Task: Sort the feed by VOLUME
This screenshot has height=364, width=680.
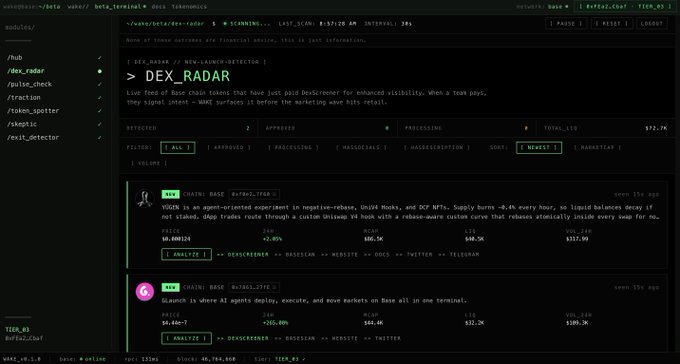Action: [149, 163]
